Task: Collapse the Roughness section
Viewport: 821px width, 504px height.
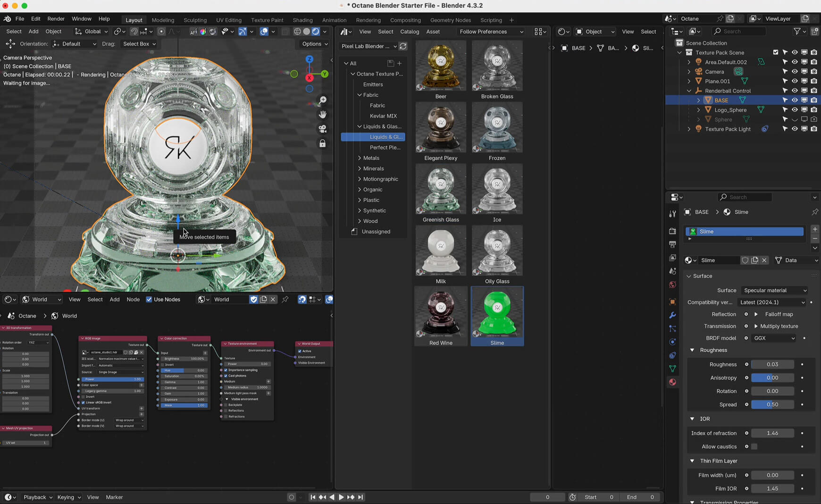Action: click(692, 350)
